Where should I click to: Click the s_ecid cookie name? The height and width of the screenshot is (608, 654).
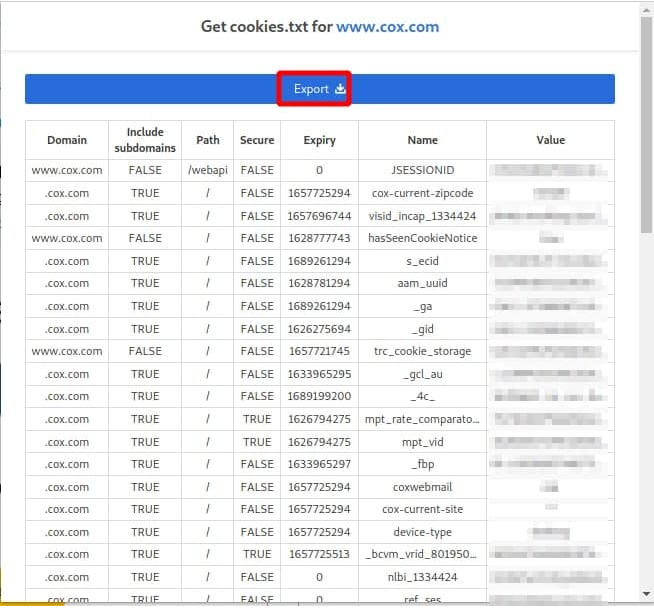(x=423, y=261)
